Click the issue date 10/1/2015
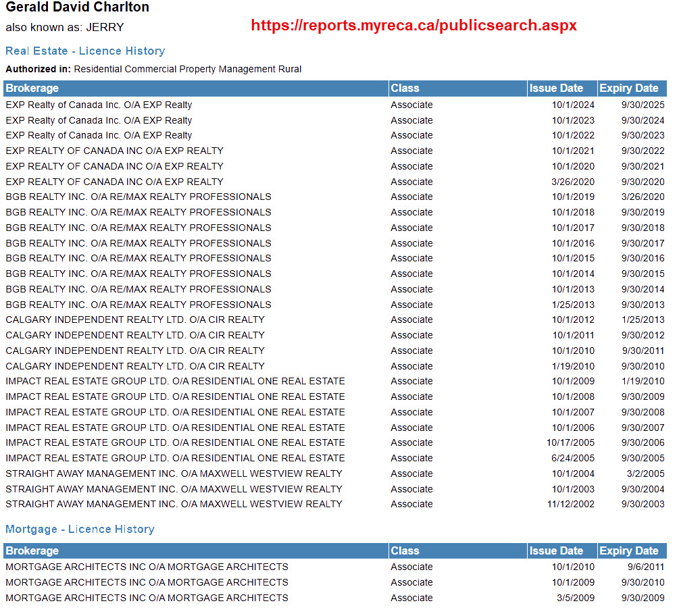The width and height of the screenshot is (679, 616). [x=573, y=259]
